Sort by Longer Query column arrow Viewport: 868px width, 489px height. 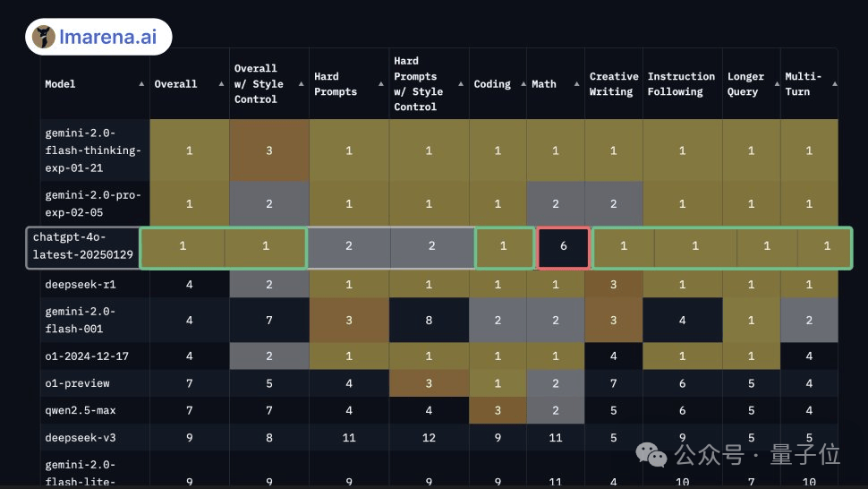click(x=777, y=83)
